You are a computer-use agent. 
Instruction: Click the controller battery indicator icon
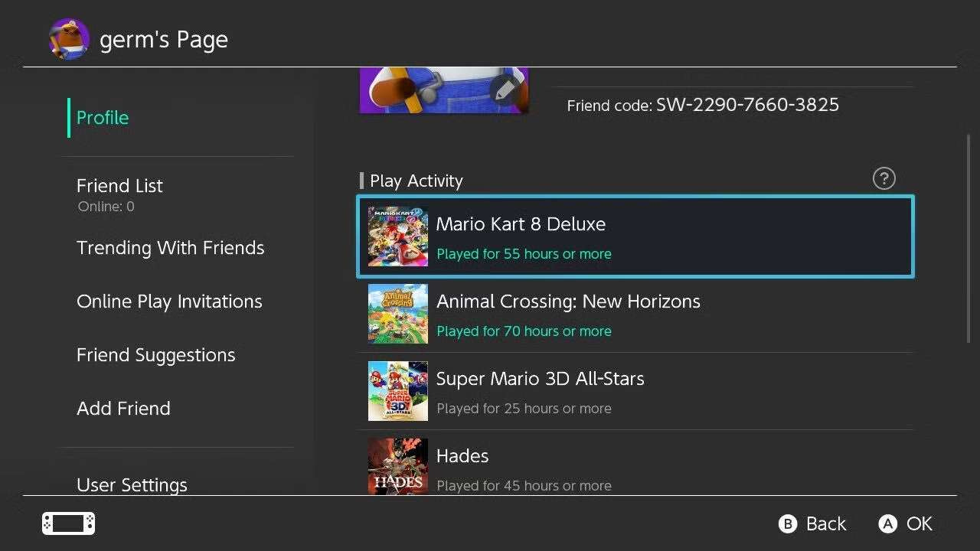click(67, 523)
